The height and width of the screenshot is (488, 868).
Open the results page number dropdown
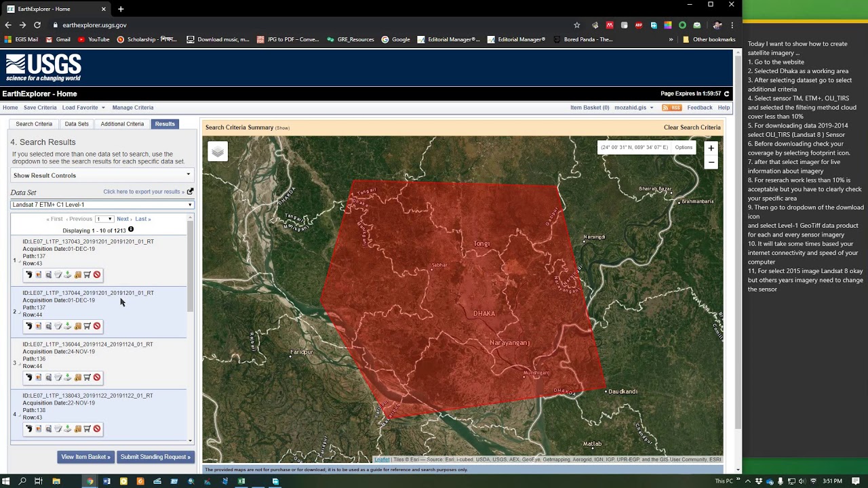104,219
